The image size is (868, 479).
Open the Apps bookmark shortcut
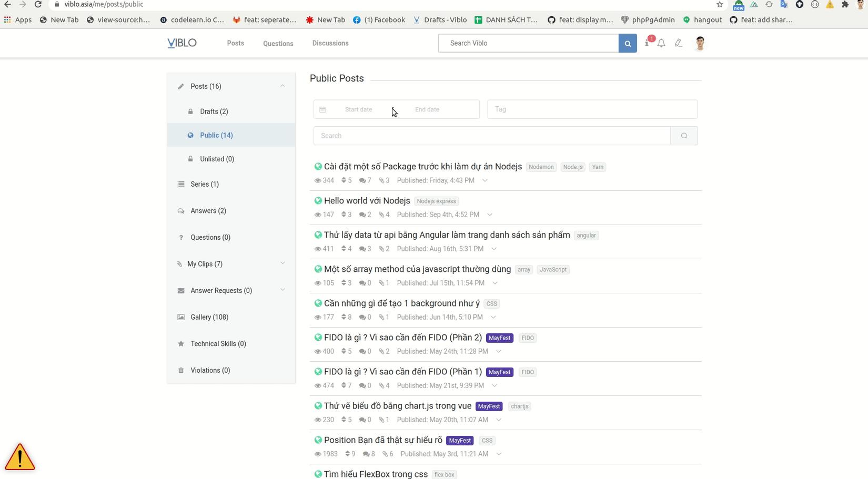(x=18, y=20)
